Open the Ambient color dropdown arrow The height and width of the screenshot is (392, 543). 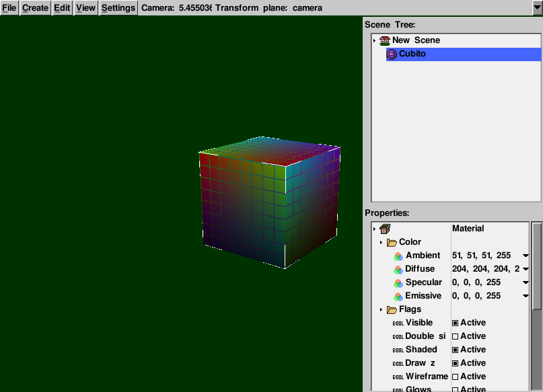(x=526, y=256)
